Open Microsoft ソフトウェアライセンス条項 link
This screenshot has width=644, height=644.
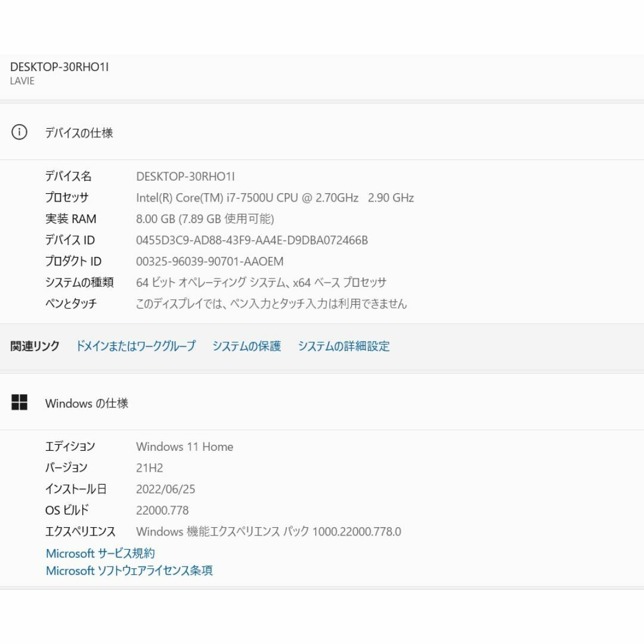(x=129, y=571)
